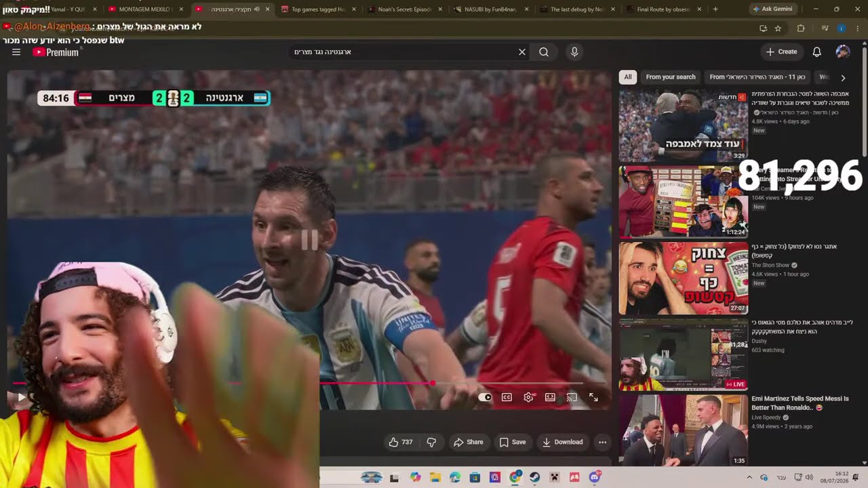The image size is (868, 488).
Task: Show hidden tray icons chevron
Action: coord(749,477)
